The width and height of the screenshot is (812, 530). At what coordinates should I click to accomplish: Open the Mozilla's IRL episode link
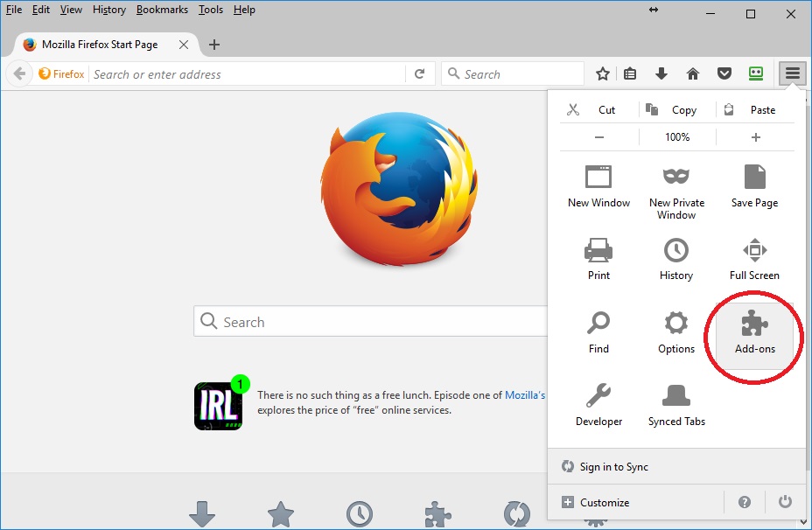click(524, 394)
